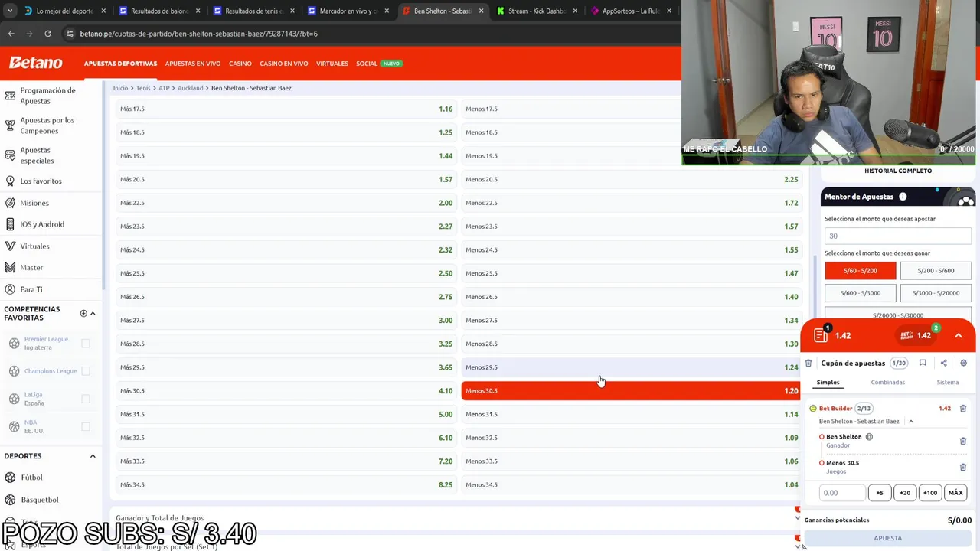Add +100 to stake

[930, 493]
